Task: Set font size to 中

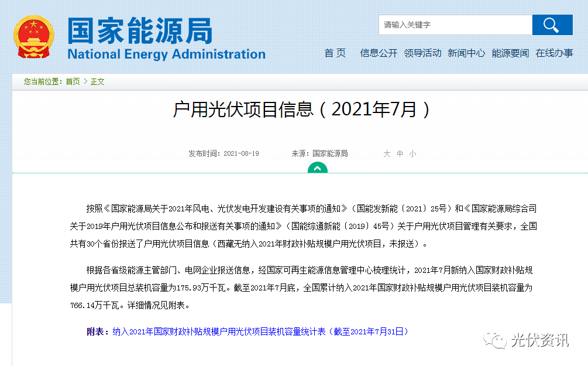Action: click(x=400, y=153)
